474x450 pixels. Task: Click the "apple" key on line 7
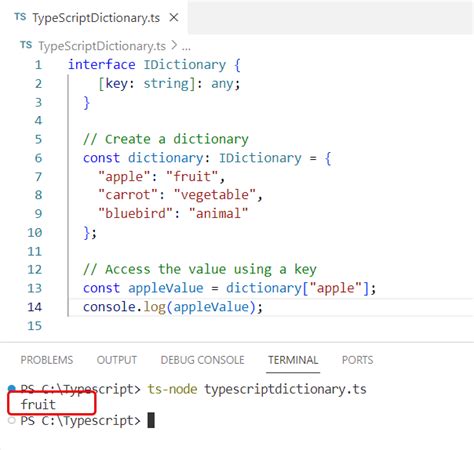click(124, 176)
